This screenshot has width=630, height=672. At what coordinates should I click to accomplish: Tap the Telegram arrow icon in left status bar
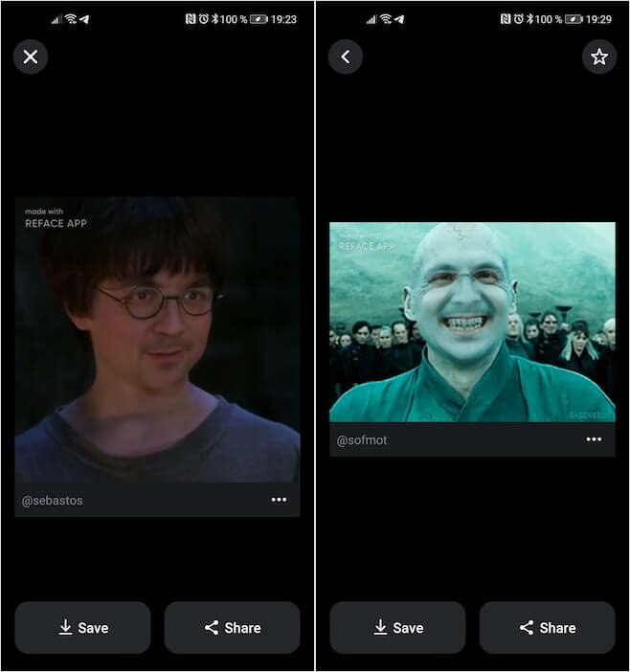pyautogui.click(x=84, y=19)
